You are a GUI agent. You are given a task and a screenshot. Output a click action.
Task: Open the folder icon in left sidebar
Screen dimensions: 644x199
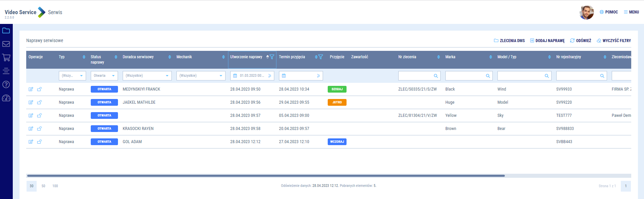6,31
